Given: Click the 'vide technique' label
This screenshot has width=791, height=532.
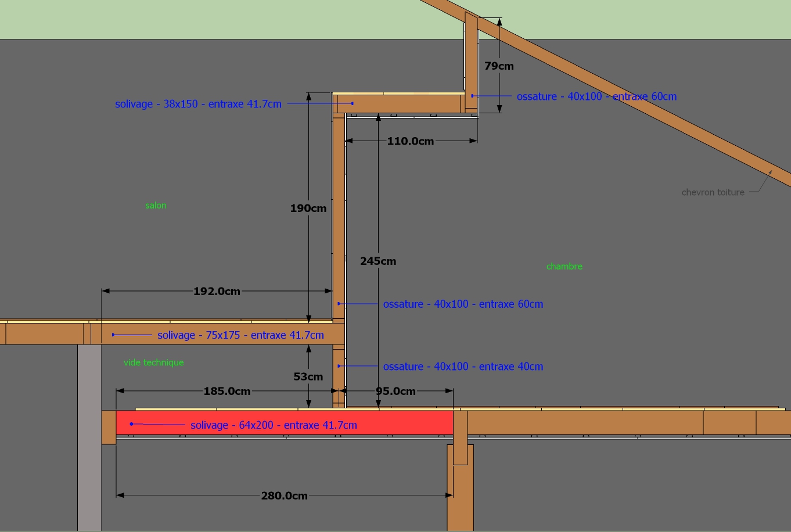Looking at the screenshot, I should click(x=153, y=362).
